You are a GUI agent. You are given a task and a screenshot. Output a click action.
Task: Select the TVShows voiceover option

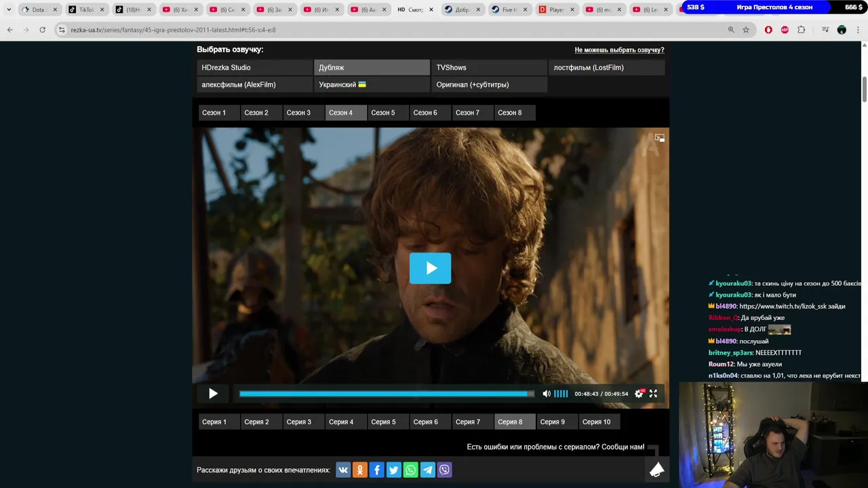pyautogui.click(x=489, y=68)
